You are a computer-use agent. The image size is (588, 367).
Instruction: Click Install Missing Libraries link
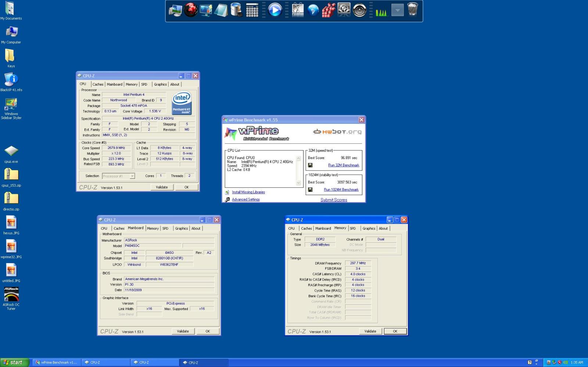pos(248,192)
